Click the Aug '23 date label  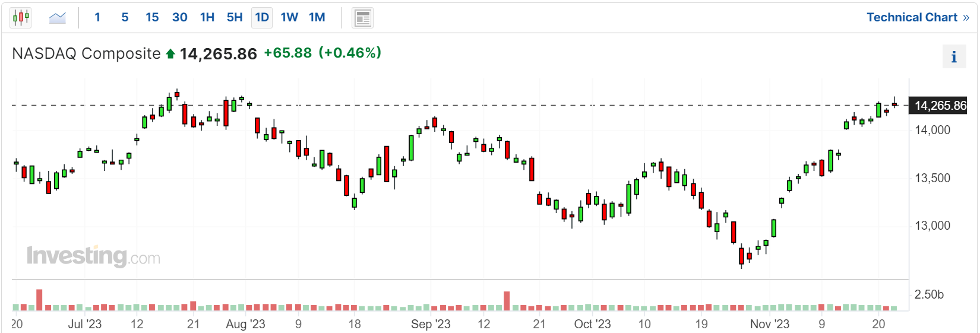point(245,324)
